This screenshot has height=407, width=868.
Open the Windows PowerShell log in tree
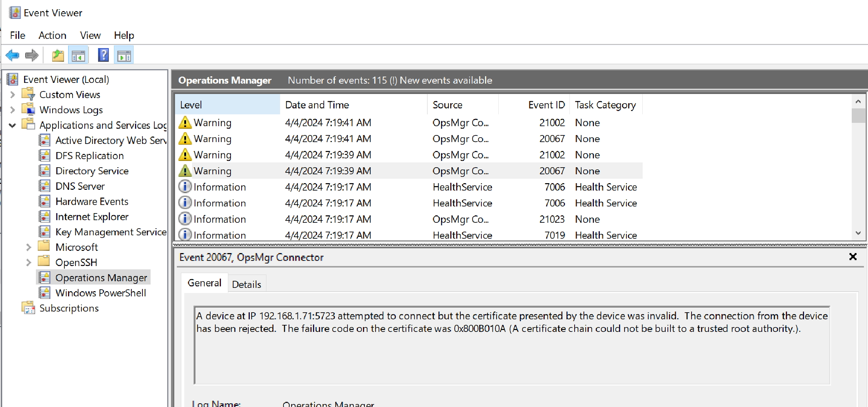coord(101,293)
